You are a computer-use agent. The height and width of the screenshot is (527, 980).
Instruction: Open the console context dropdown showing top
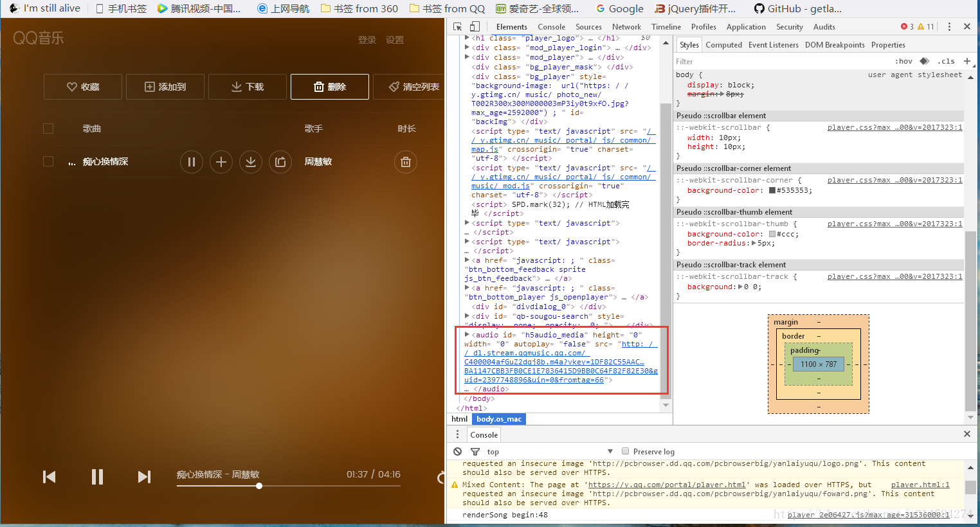[x=550, y=452]
